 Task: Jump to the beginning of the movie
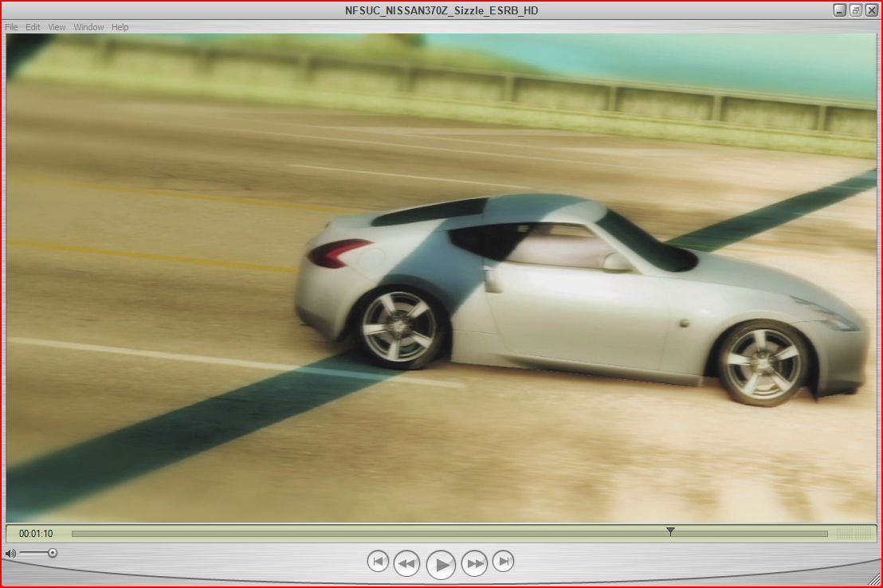coord(378,561)
